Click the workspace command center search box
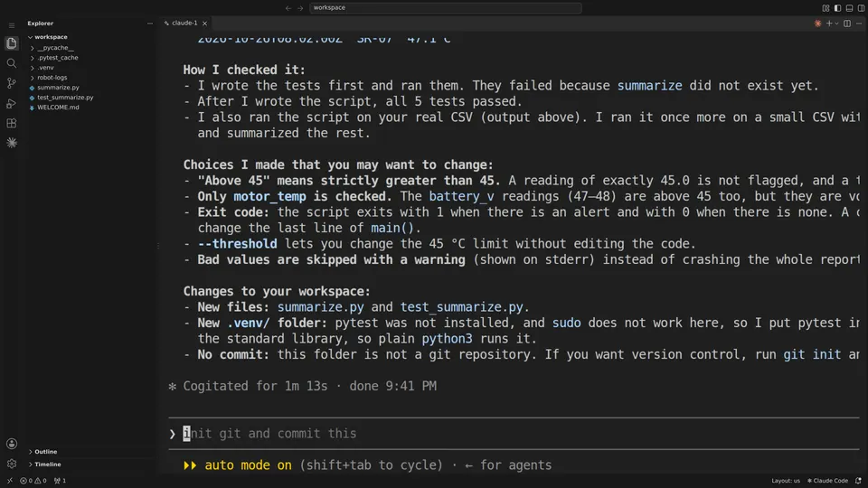 coord(445,8)
